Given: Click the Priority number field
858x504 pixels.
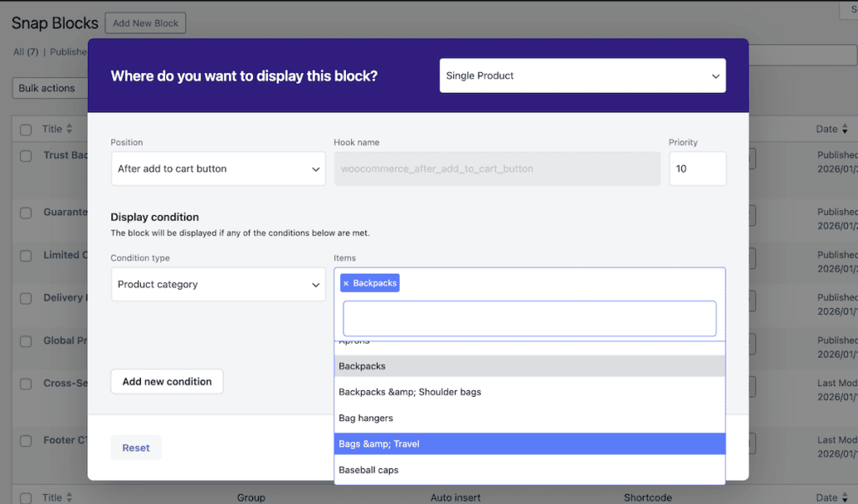Looking at the screenshot, I should pyautogui.click(x=697, y=168).
